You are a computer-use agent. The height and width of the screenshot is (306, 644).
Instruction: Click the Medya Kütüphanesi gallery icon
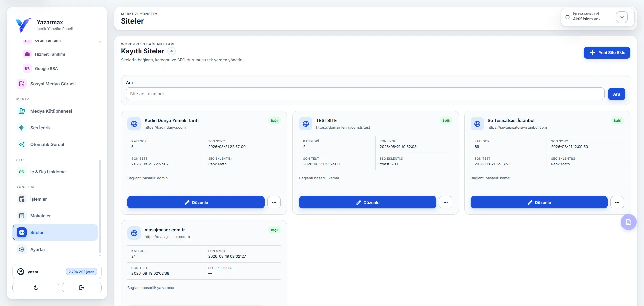(x=22, y=111)
